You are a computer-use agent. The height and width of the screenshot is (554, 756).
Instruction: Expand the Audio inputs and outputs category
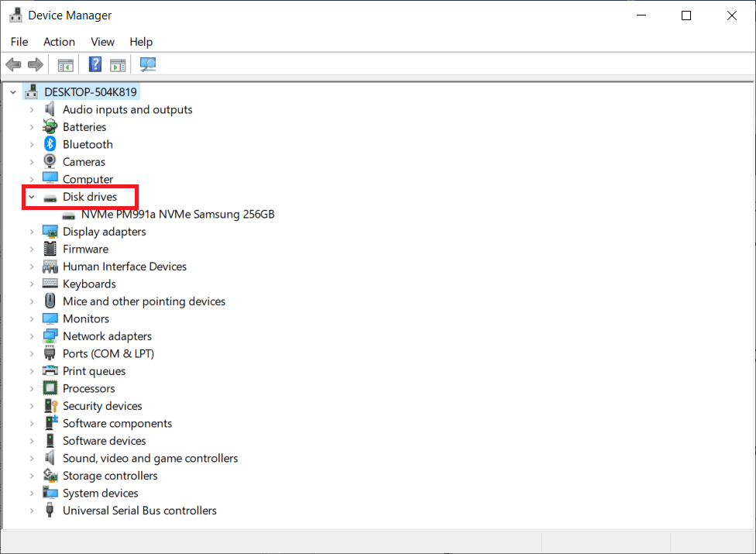tap(32, 109)
